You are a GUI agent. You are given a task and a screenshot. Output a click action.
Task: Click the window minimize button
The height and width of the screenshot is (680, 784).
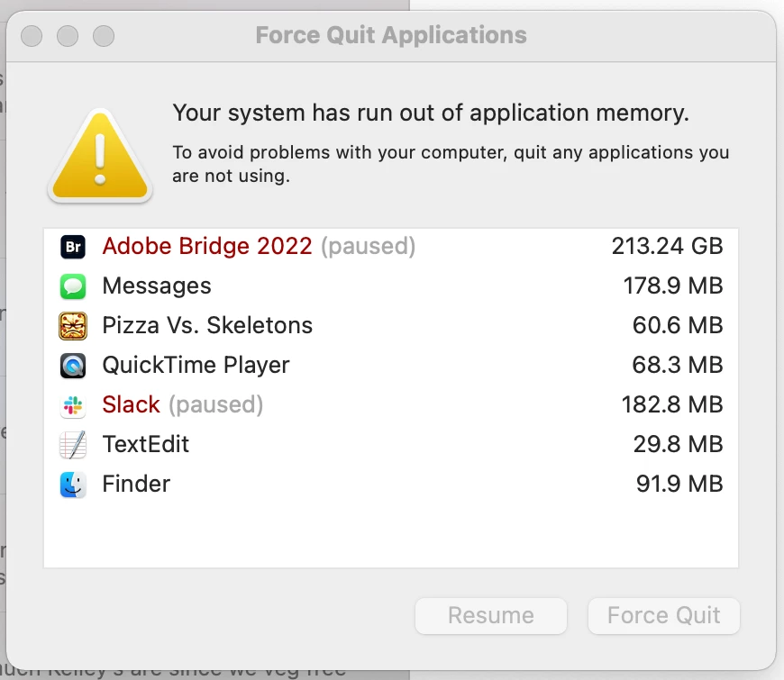point(68,36)
